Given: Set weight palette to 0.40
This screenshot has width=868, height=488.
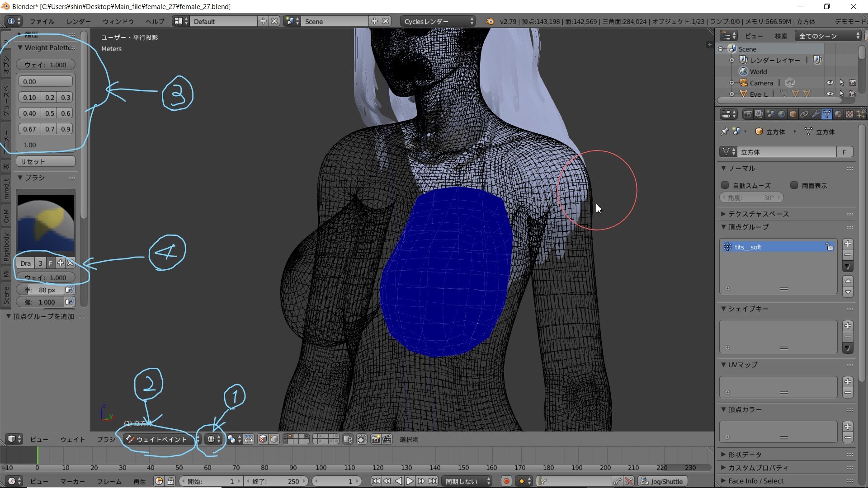Looking at the screenshot, I should (29, 113).
